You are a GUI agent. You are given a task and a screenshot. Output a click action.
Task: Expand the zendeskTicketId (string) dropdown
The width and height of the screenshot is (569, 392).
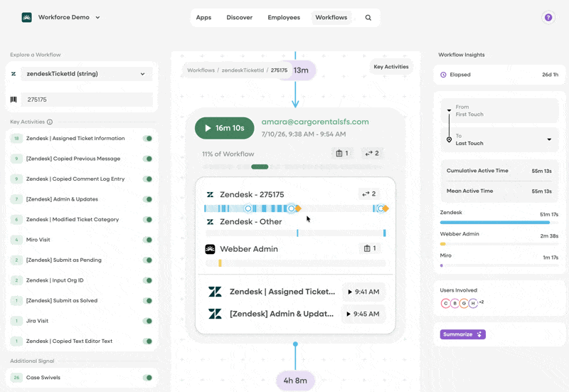point(87,74)
